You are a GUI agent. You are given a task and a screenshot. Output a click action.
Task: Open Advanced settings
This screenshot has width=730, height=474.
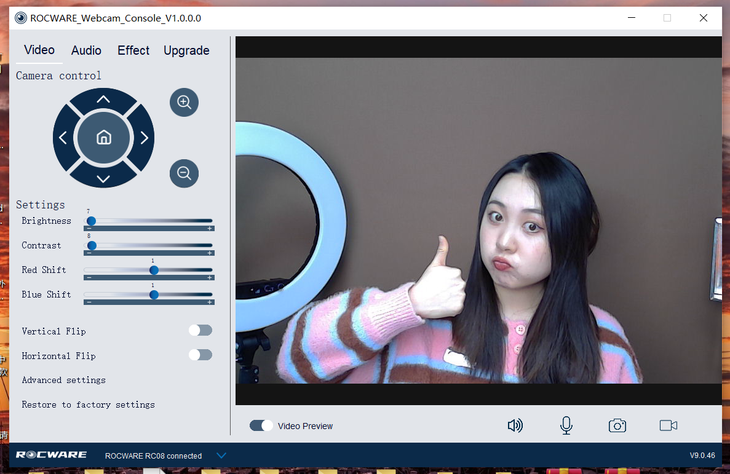pyautogui.click(x=64, y=380)
